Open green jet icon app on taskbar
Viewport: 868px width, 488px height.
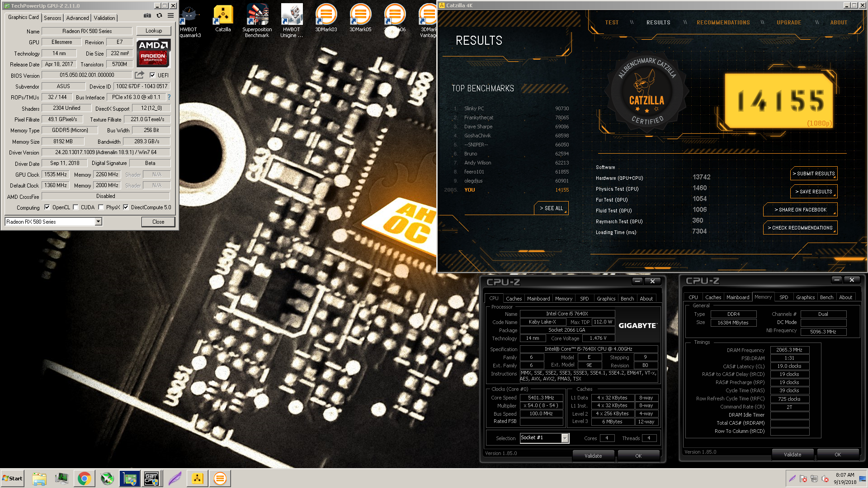107,479
